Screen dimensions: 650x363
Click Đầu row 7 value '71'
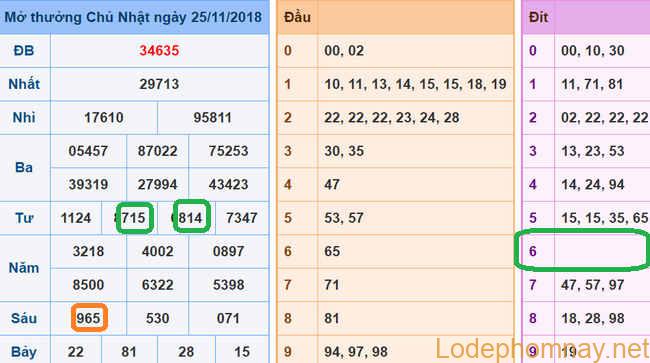(332, 285)
